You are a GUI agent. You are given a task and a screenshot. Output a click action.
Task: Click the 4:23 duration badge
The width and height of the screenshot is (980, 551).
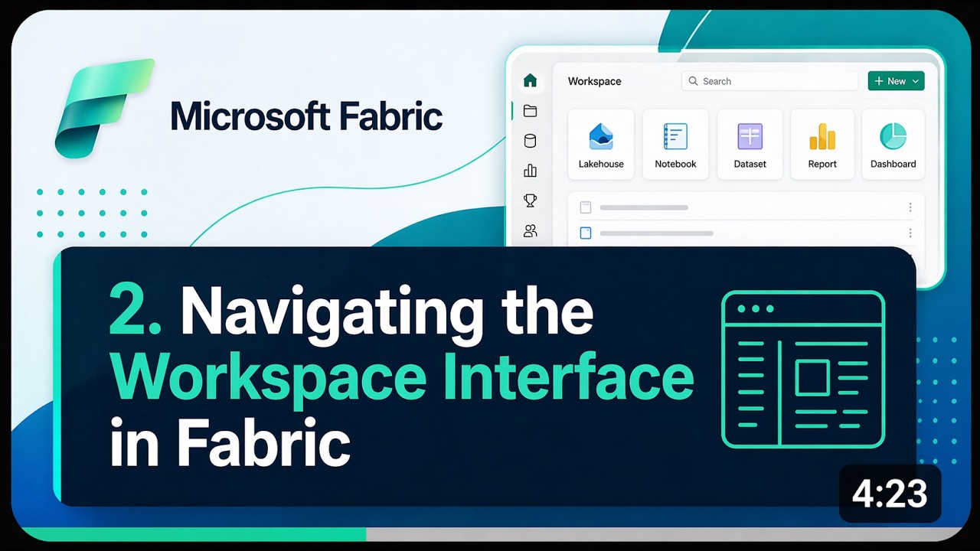(x=890, y=494)
